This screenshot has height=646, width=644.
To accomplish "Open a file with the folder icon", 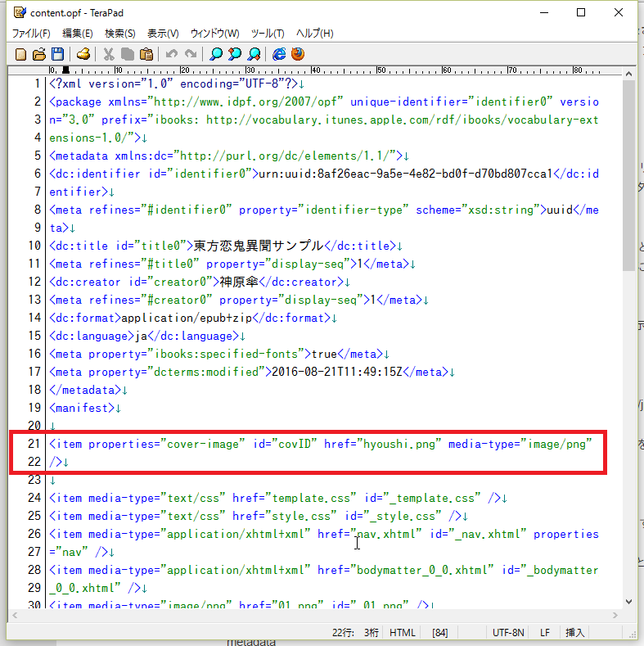I will pos(39,54).
